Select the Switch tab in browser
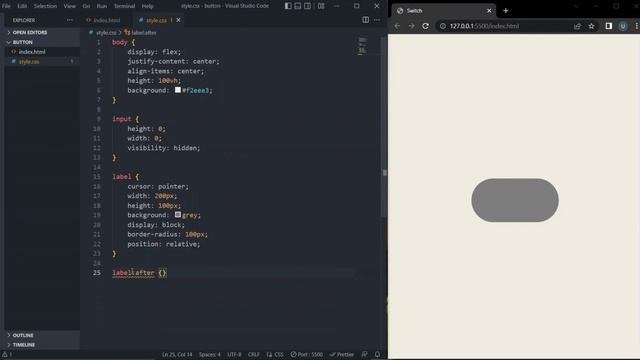640x360 pixels. pyautogui.click(x=443, y=11)
